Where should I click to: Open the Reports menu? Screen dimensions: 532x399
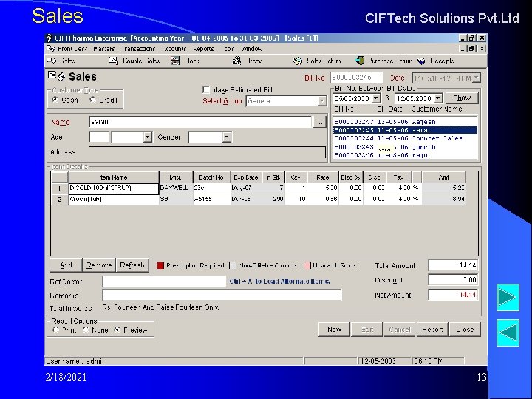pos(203,49)
